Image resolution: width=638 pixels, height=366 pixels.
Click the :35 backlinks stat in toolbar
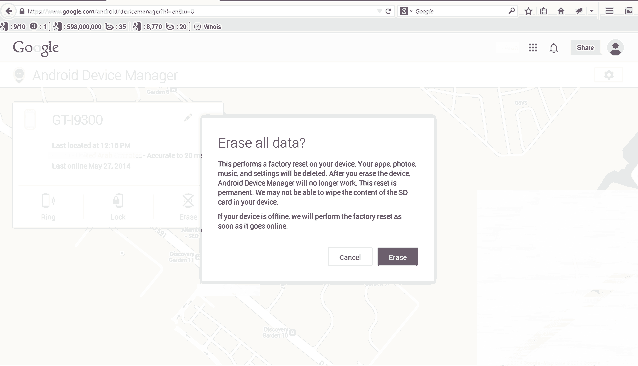click(116, 27)
